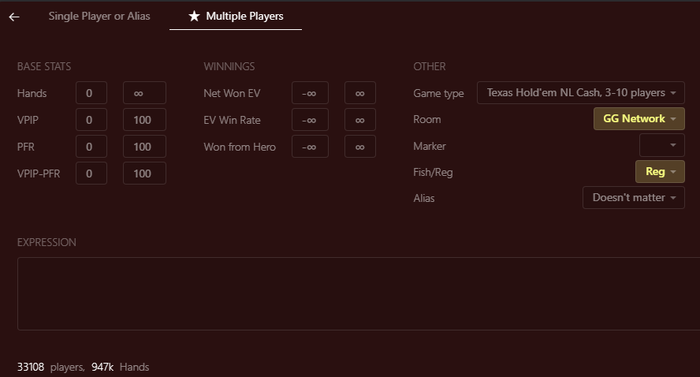Click the star icon on Multiple Players tab
The height and width of the screenshot is (377, 700).
coord(194,16)
